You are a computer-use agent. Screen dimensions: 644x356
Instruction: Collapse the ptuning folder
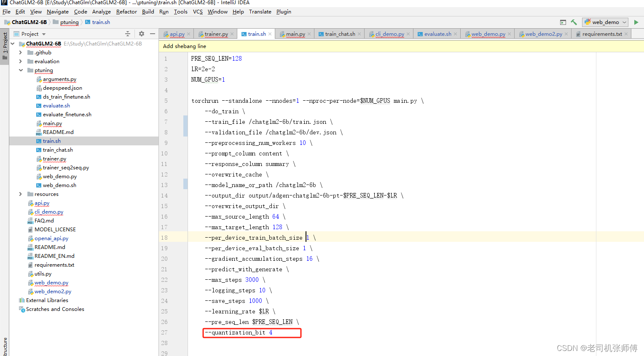click(20, 70)
